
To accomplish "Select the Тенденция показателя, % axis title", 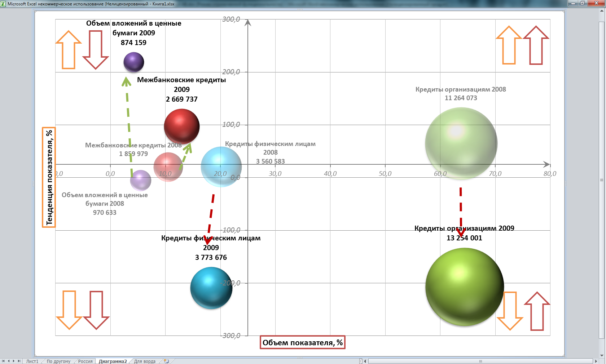I will tap(49, 177).
